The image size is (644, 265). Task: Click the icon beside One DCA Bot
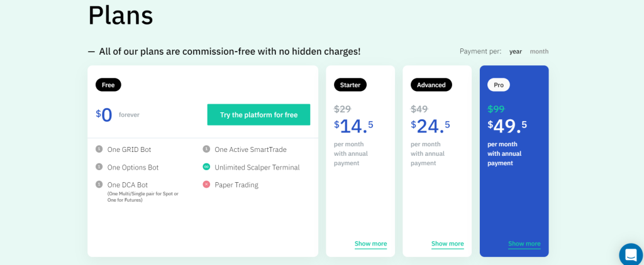pyautogui.click(x=99, y=184)
